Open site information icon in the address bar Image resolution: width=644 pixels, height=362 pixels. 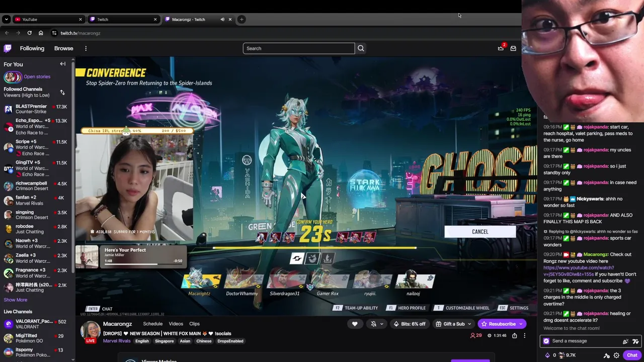click(54, 33)
